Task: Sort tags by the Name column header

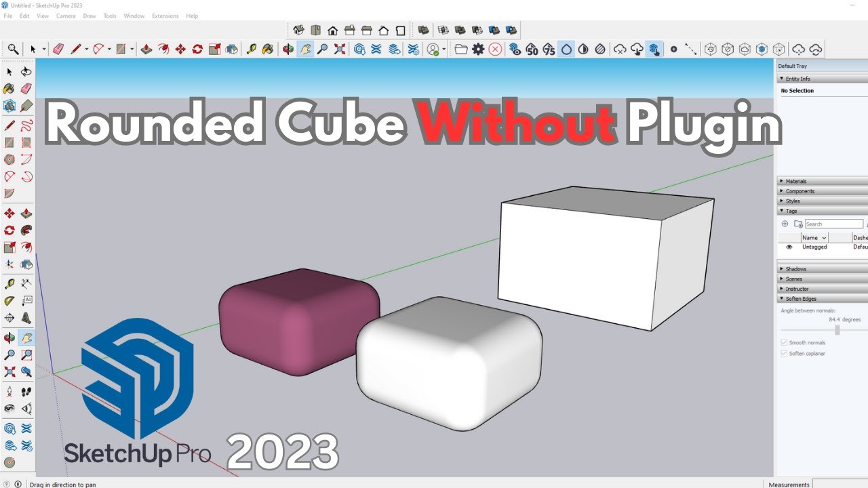Action: (814, 238)
